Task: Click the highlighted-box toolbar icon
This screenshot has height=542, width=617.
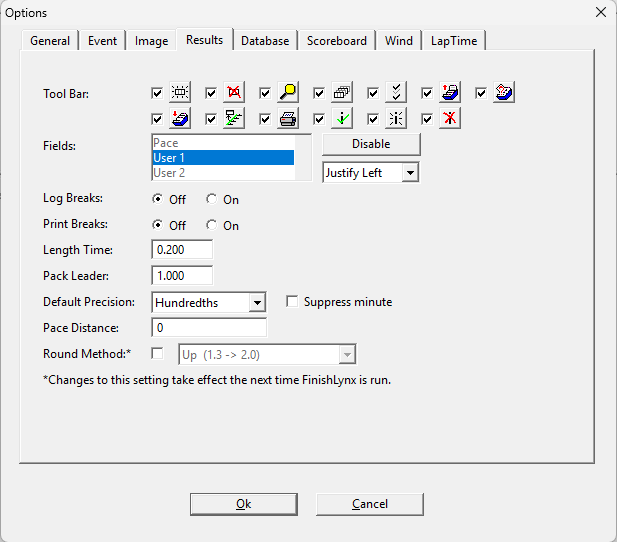Action: click(180, 92)
